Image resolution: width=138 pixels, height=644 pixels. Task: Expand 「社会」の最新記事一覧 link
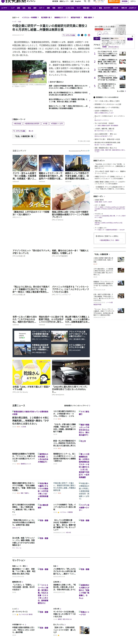tap(25, 136)
